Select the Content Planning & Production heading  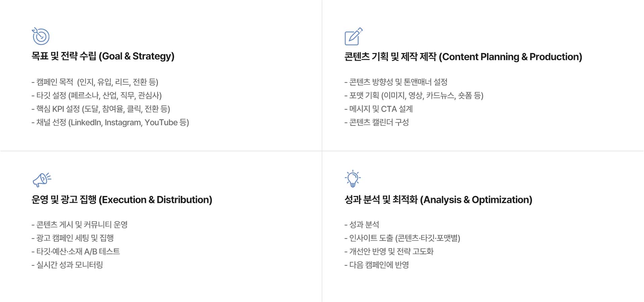[x=463, y=57]
